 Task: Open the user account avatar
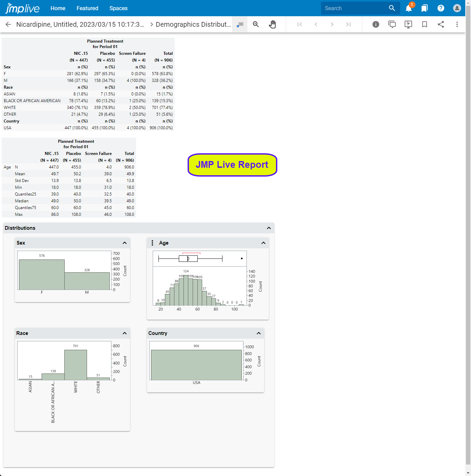(457, 8)
